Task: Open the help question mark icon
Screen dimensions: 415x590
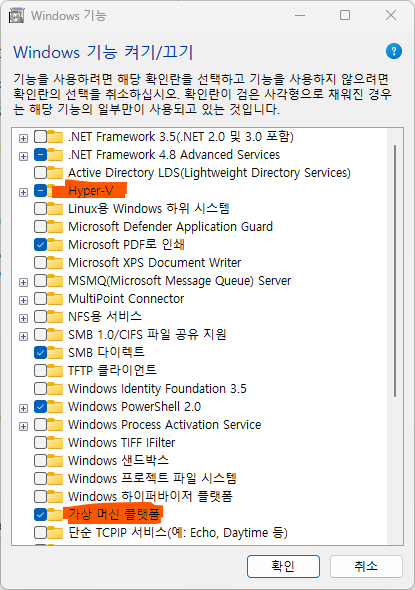Action: point(394,51)
